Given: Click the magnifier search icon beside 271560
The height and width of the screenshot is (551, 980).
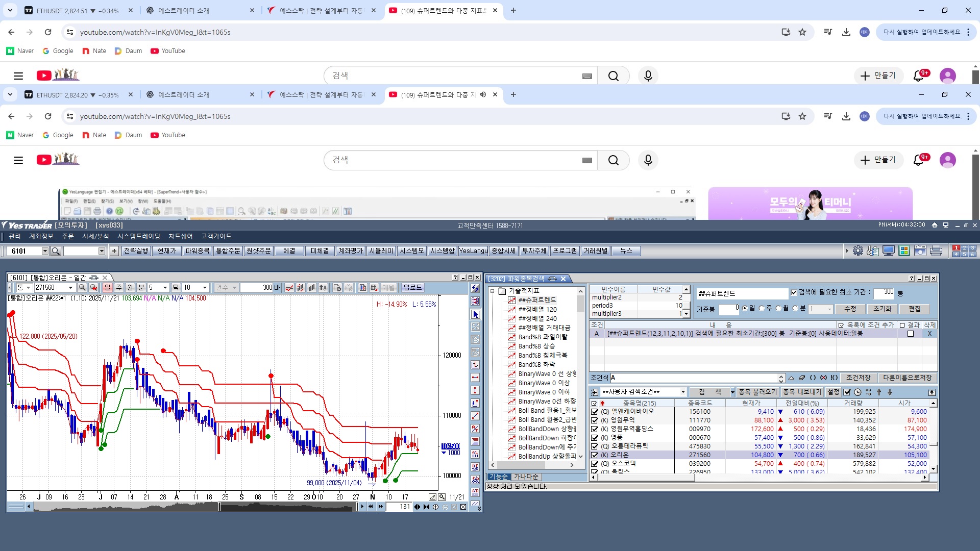Looking at the screenshot, I should click(x=82, y=288).
